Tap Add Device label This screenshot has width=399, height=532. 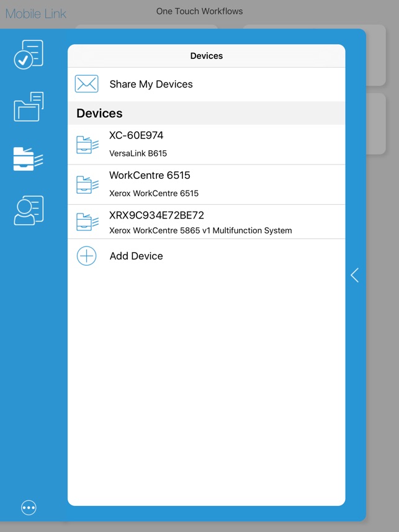136,256
